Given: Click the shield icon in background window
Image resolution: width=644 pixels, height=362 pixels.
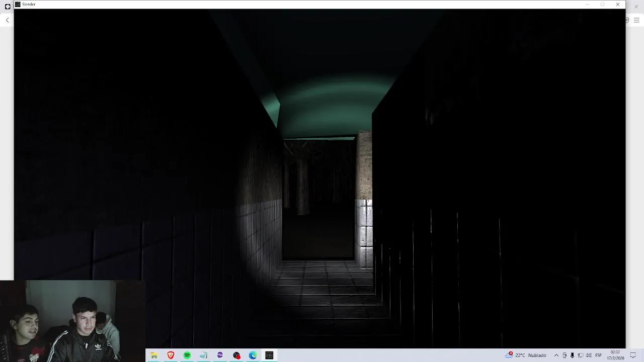Looking at the screenshot, I should pos(627,20).
